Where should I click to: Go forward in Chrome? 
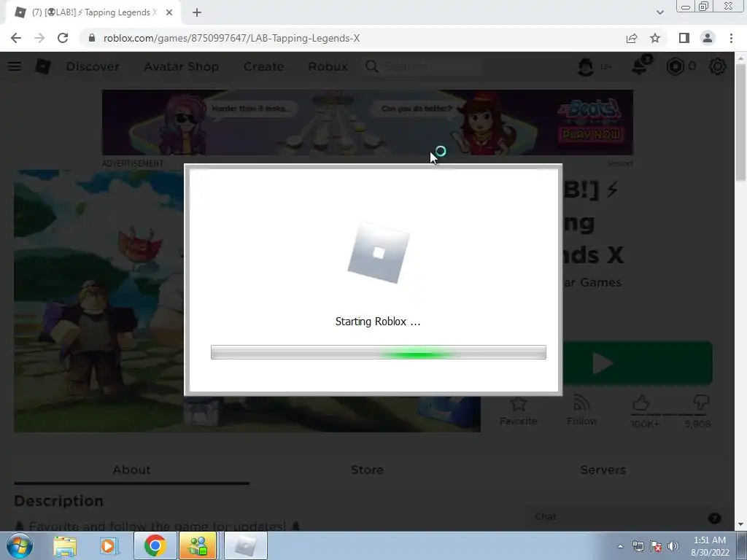(39, 38)
